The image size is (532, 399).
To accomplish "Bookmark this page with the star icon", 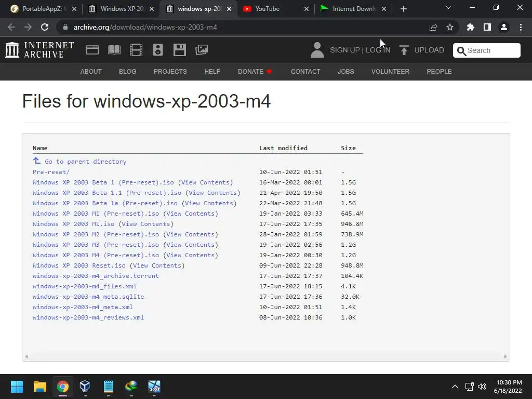I will pos(450,27).
